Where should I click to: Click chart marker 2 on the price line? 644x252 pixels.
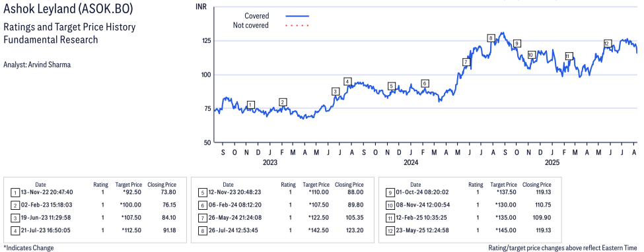[283, 102]
